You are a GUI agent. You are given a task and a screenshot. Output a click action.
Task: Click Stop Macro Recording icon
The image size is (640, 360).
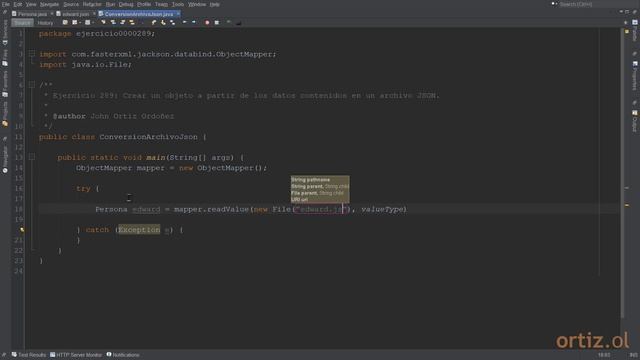(217, 22)
